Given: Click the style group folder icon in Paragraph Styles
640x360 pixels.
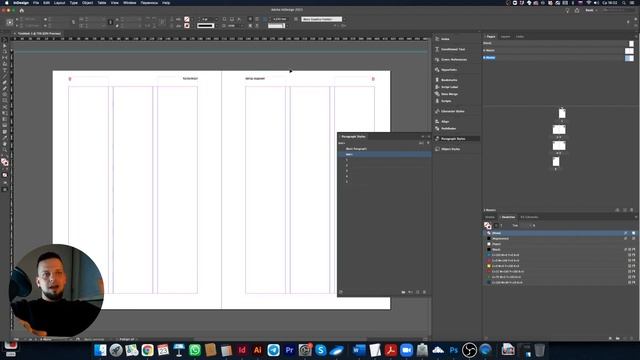Looking at the screenshot, I should tap(403, 292).
